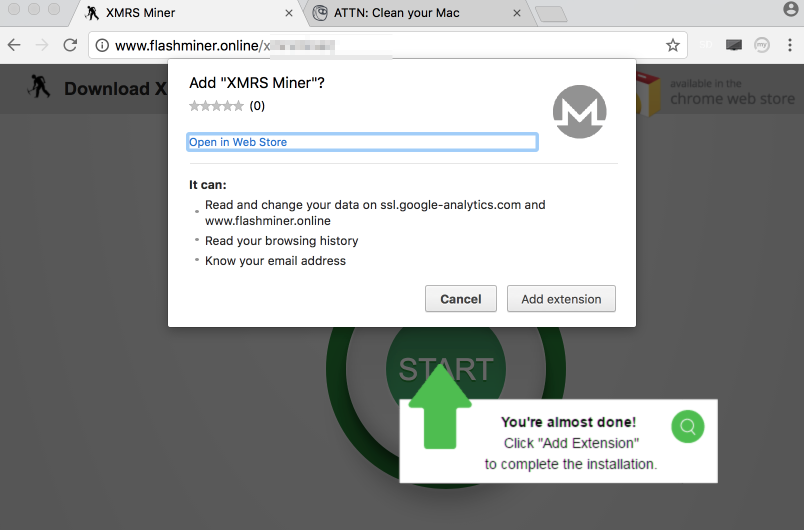The height and width of the screenshot is (530, 804).
Task: Open the Chrome three-dot menu
Action: [790, 45]
